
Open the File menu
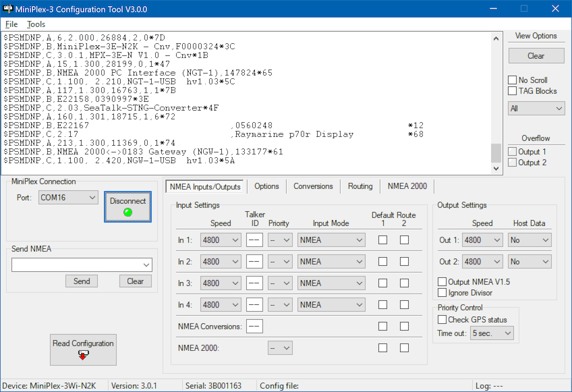(10, 24)
